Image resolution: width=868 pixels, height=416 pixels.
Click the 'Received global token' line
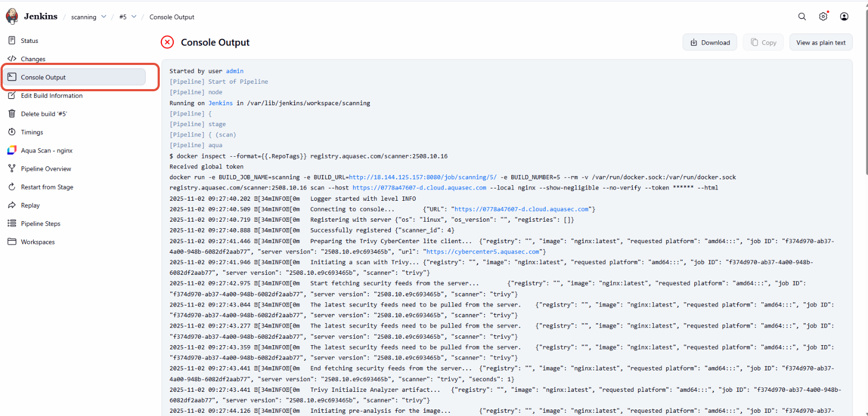pos(206,166)
